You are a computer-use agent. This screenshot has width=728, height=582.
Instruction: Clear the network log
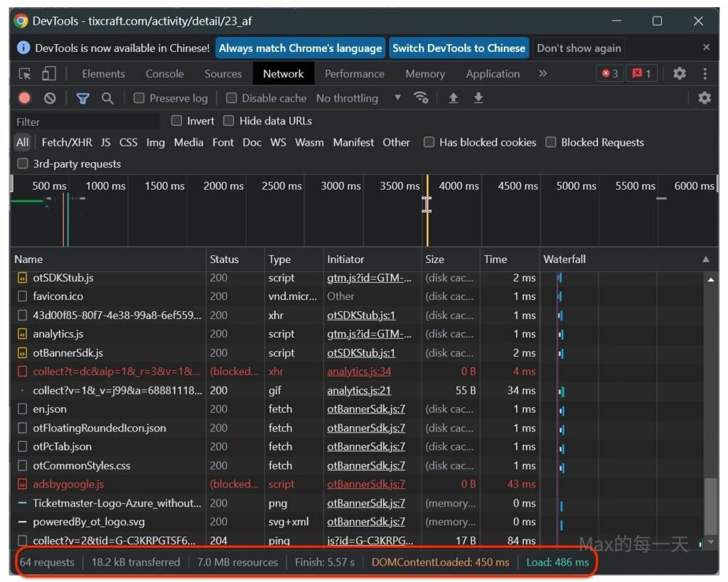tap(50, 98)
